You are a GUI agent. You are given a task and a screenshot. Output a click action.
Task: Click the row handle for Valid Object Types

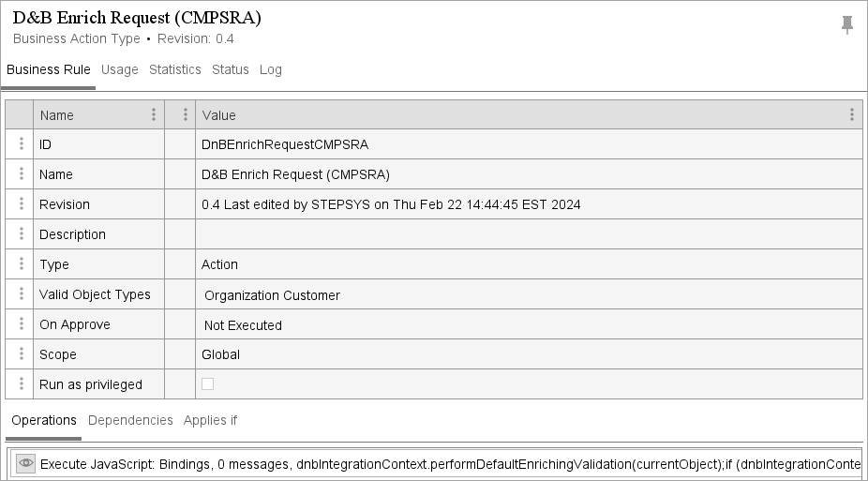pyautogui.click(x=21, y=294)
